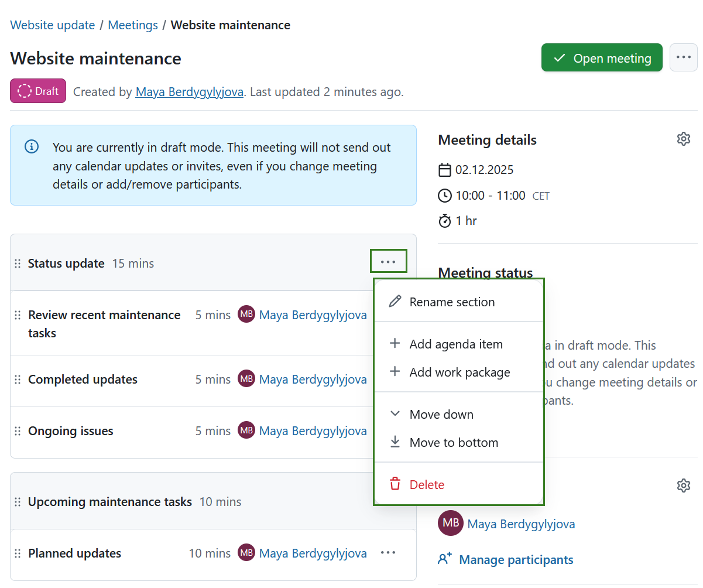Navigate to Meetings via the breadcrumb

pyautogui.click(x=133, y=25)
